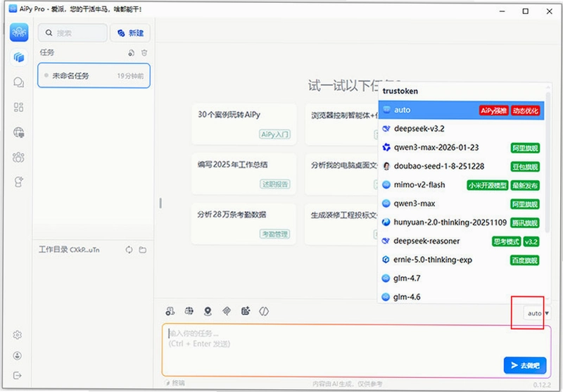Click the version number 0.12.2
This screenshot has height=392, width=563.
click(542, 385)
